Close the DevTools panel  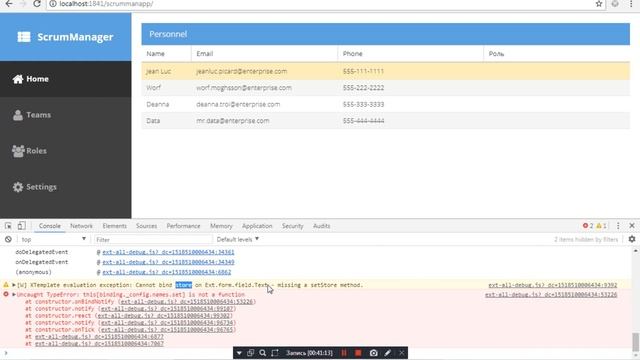point(632,226)
